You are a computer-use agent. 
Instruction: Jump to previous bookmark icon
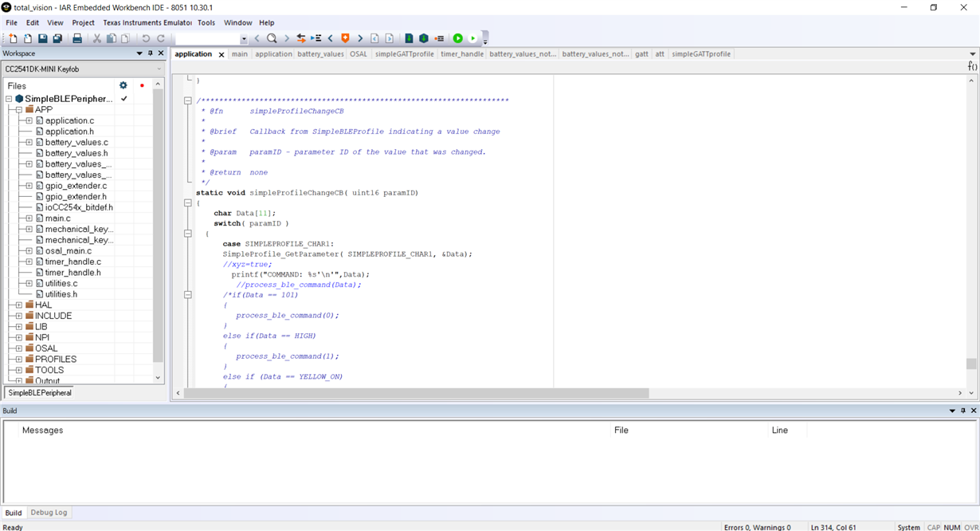[x=331, y=38]
